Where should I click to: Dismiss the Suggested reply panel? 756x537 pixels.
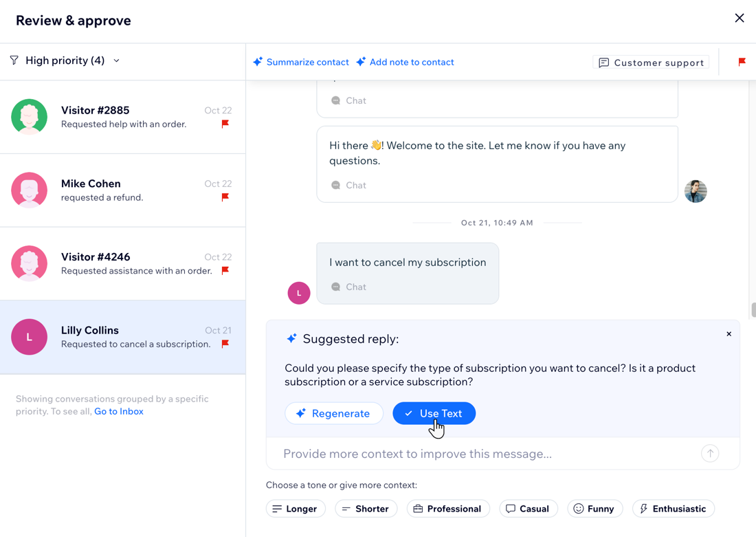click(729, 333)
